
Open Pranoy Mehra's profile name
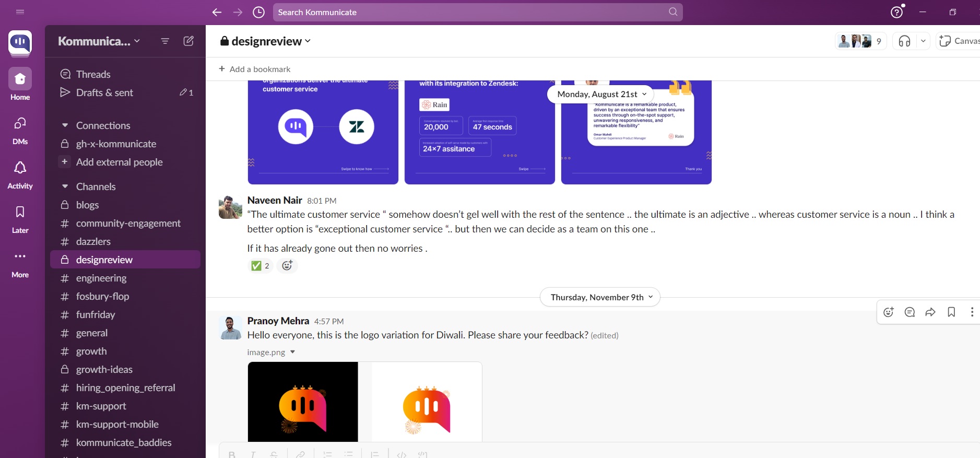(x=278, y=321)
